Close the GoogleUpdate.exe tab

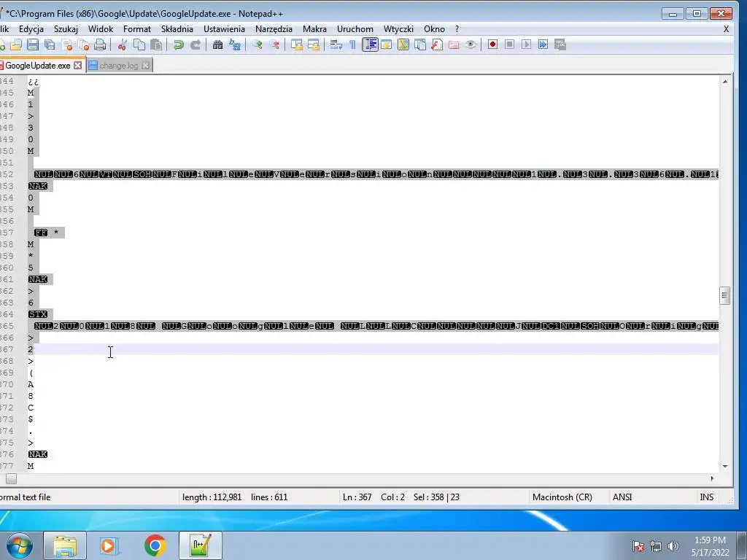(x=77, y=65)
